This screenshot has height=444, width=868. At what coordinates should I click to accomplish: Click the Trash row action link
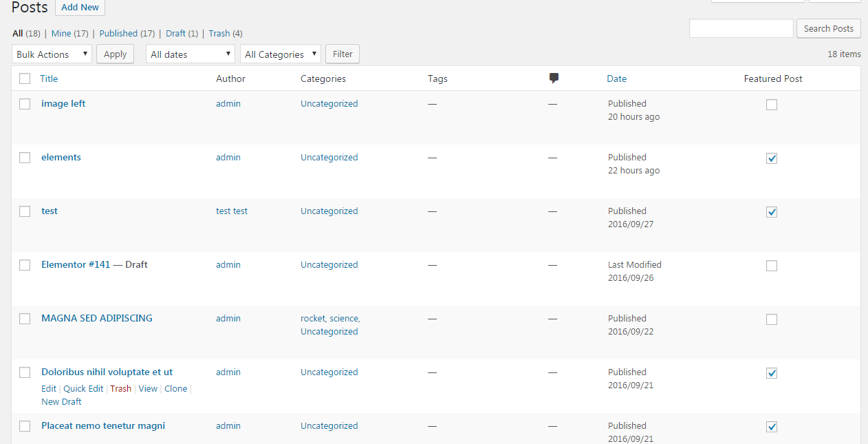120,388
